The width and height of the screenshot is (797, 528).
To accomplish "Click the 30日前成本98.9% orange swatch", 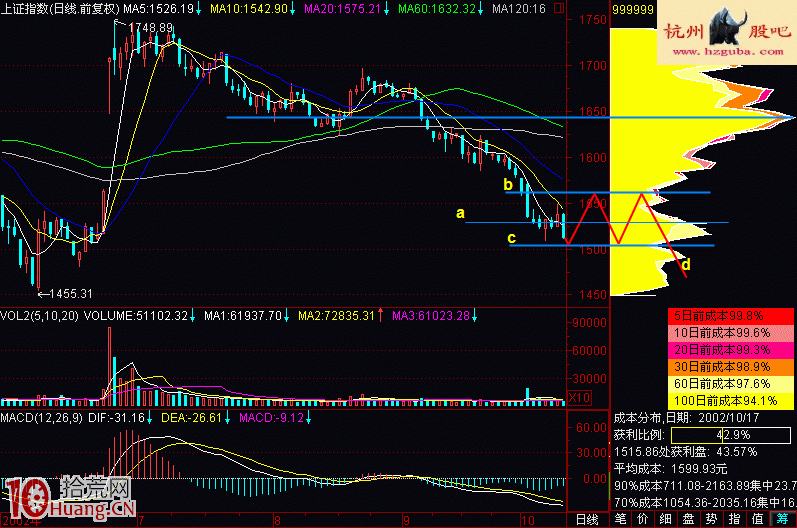I will pos(731,367).
